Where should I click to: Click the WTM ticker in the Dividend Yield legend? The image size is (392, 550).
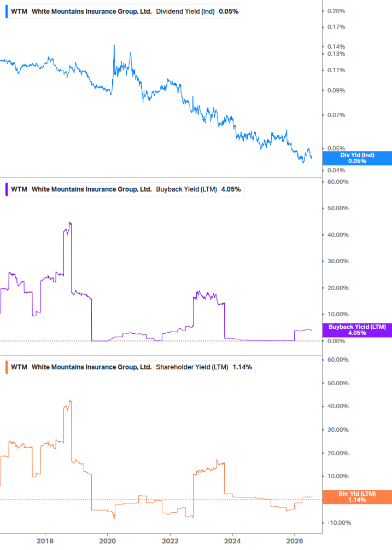19,11
